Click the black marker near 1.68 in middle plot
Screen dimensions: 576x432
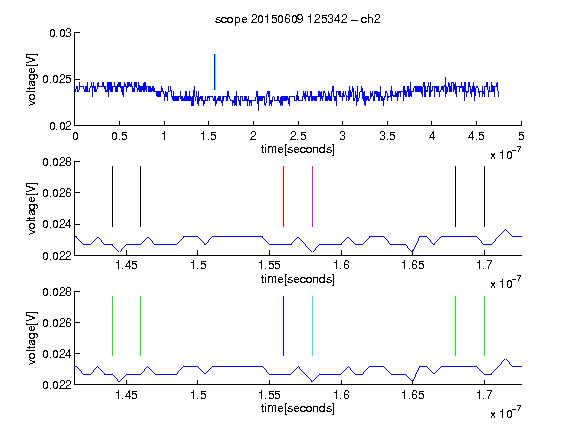coord(456,197)
